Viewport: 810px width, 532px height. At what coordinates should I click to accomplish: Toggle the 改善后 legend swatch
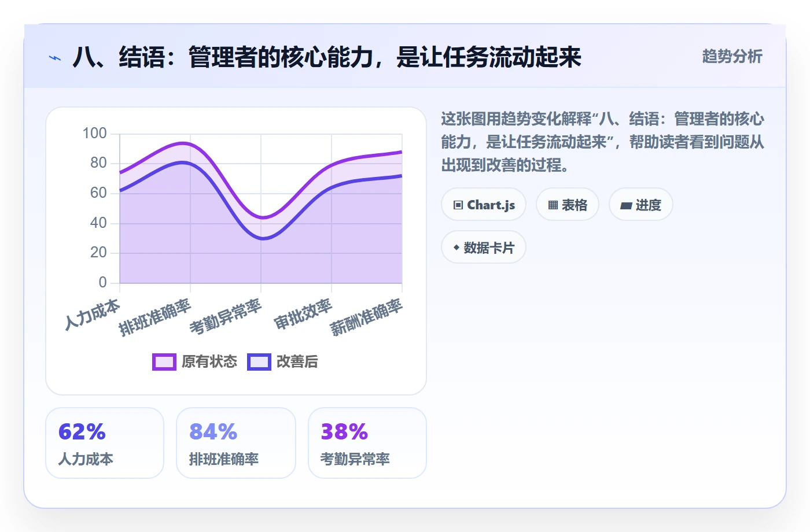pos(259,362)
